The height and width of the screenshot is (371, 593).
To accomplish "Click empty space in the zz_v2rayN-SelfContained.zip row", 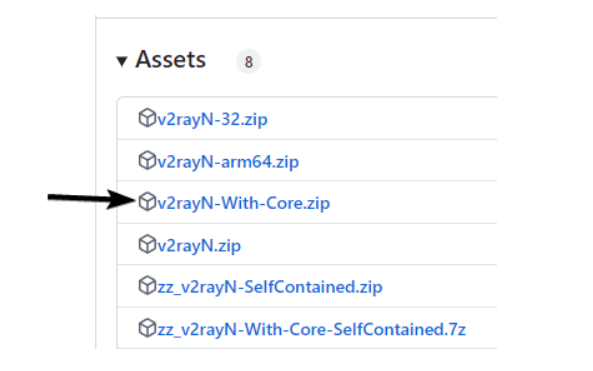I will click(x=439, y=286).
